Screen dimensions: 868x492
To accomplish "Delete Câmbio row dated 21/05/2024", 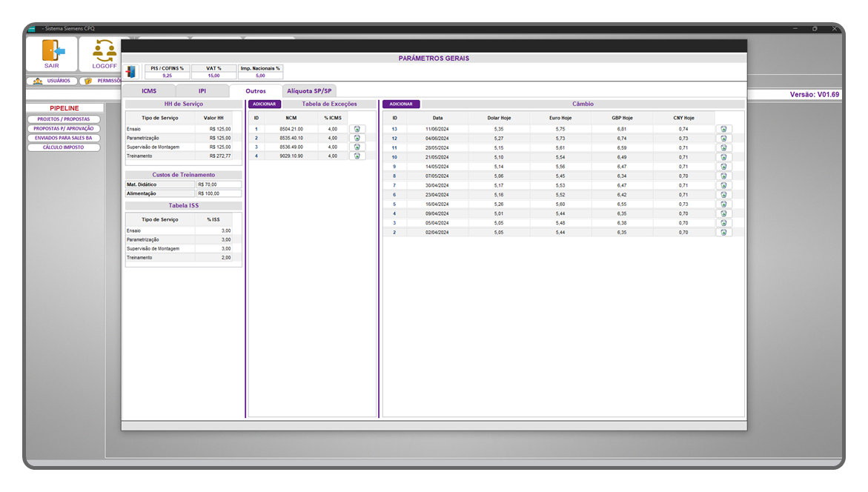I will (x=723, y=157).
